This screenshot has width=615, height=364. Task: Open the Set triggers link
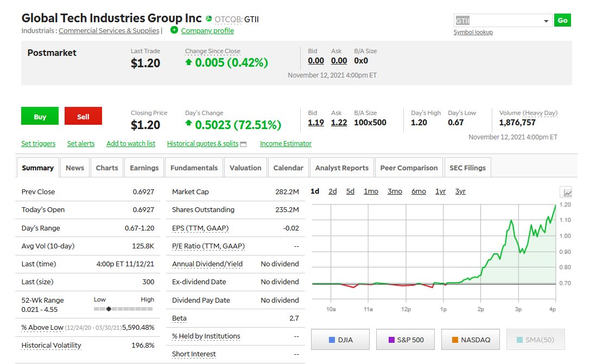[39, 143]
